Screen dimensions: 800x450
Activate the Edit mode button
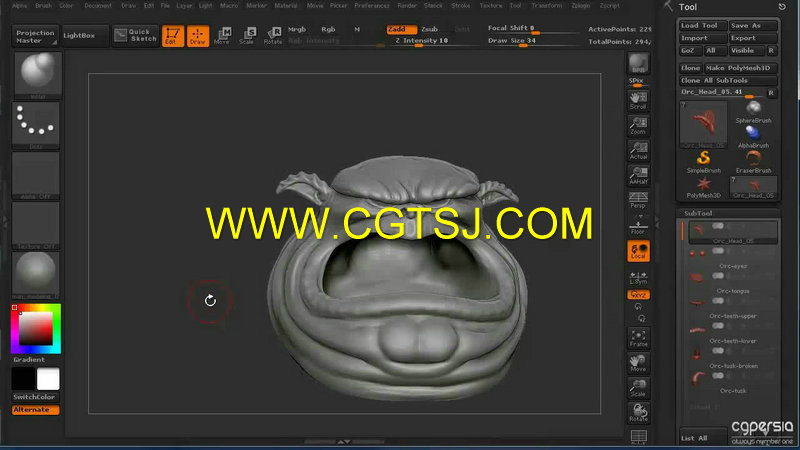173,36
